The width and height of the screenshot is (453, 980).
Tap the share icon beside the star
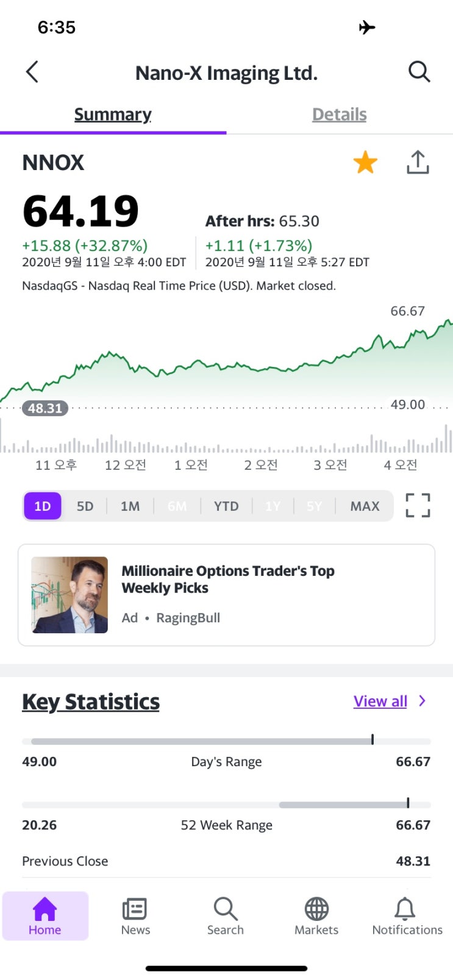coord(418,163)
